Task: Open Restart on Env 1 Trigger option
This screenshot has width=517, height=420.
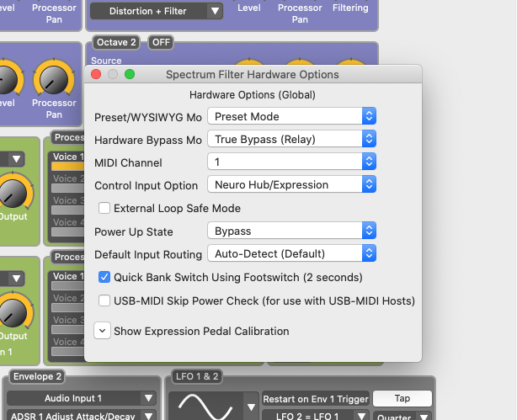Action: pos(316,399)
